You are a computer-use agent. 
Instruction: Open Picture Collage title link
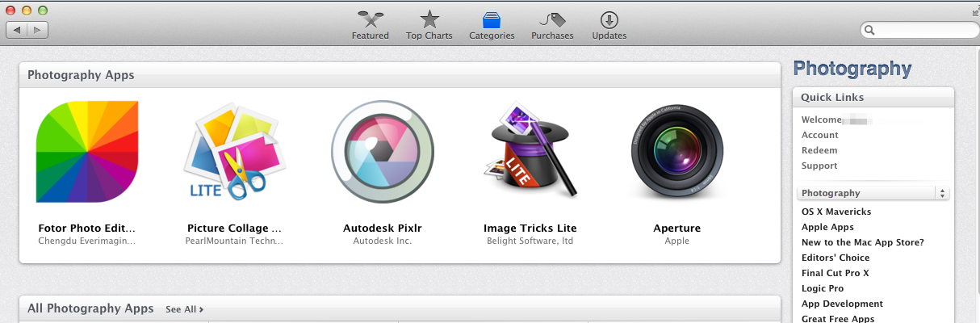click(x=234, y=228)
